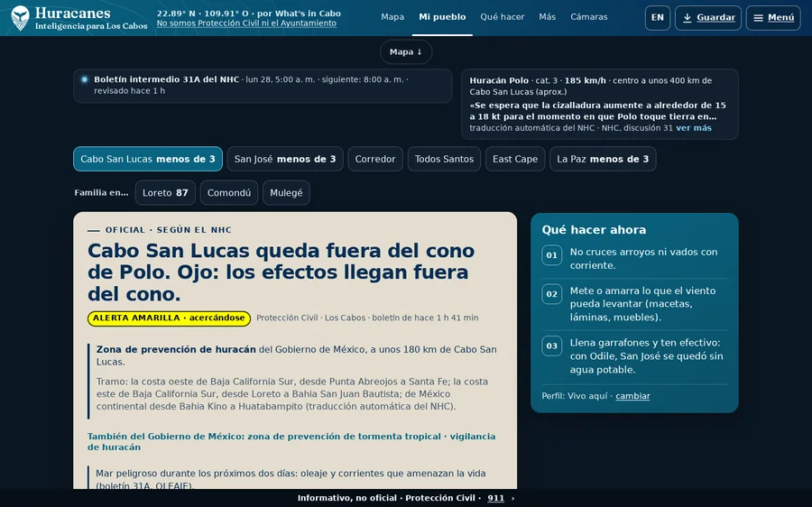Image resolution: width=812 pixels, height=507 pixels.
Task: Select the Corredor town chip
Action: (375, 159)
